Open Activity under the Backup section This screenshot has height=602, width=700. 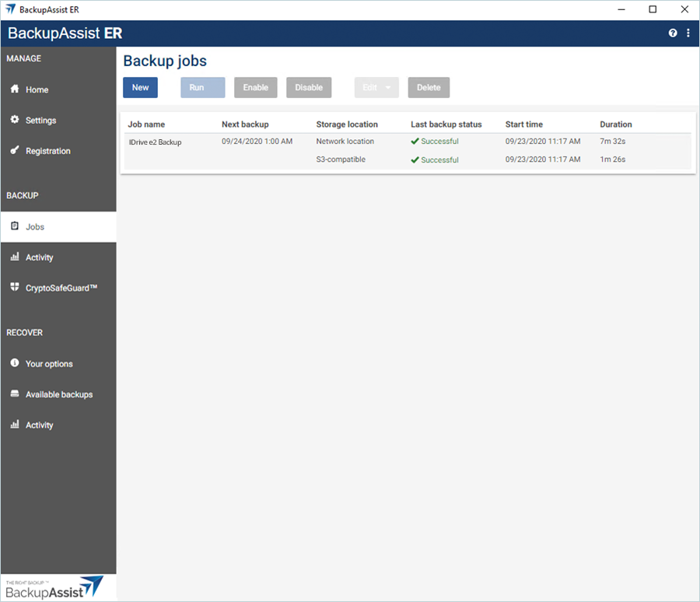point(39,257)
